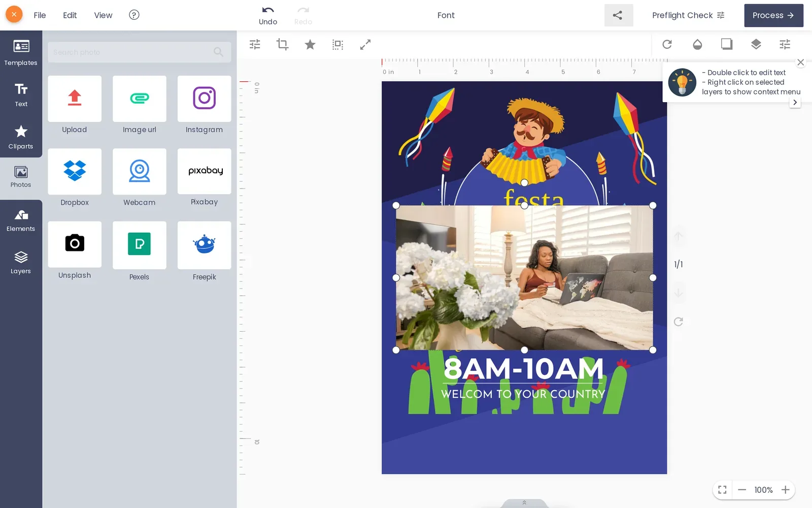
Task: Open the Elements sidebar panel
Action: [x=21, y=221]
